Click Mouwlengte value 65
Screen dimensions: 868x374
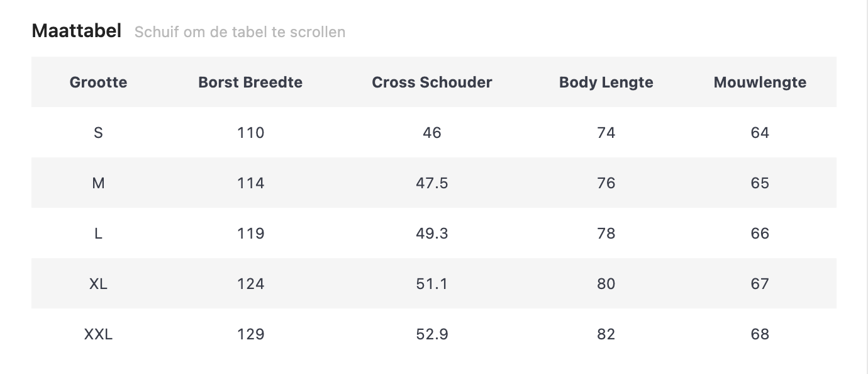(x=760, y=183)
